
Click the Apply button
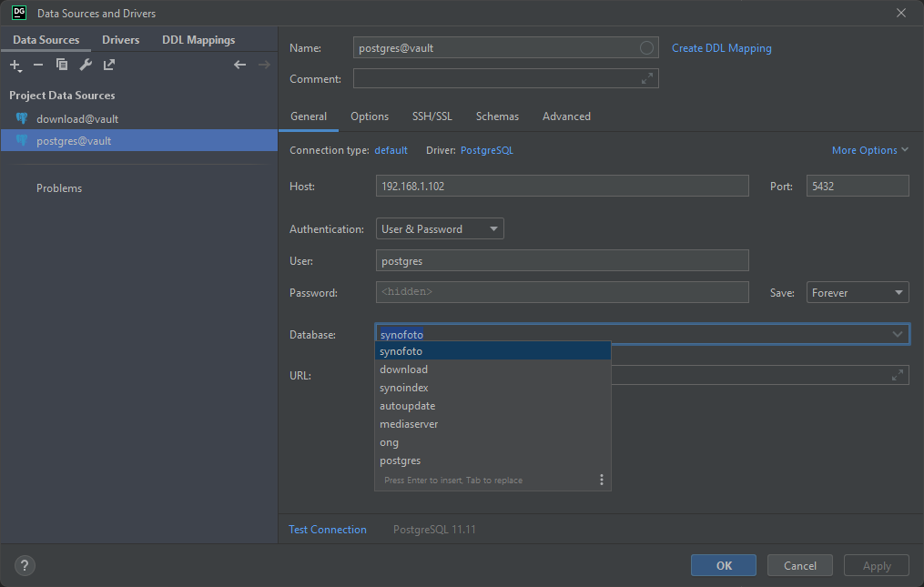coord(877,565)
